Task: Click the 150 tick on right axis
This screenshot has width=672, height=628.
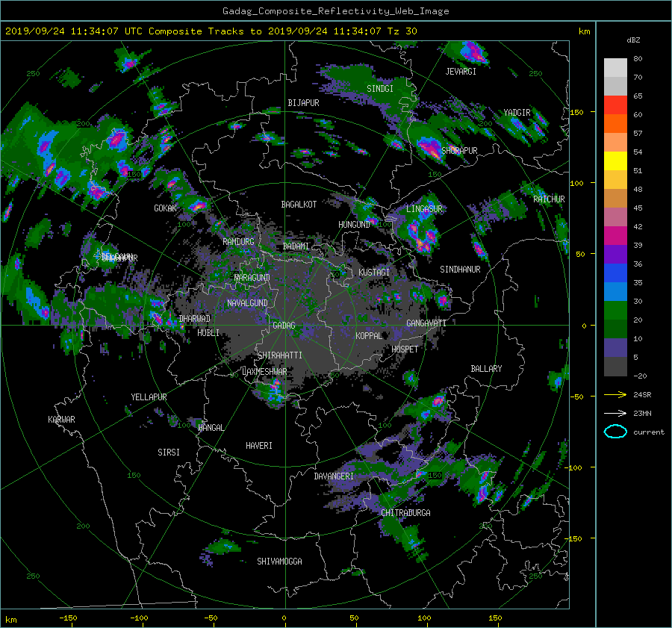Action: click(577, 112)
